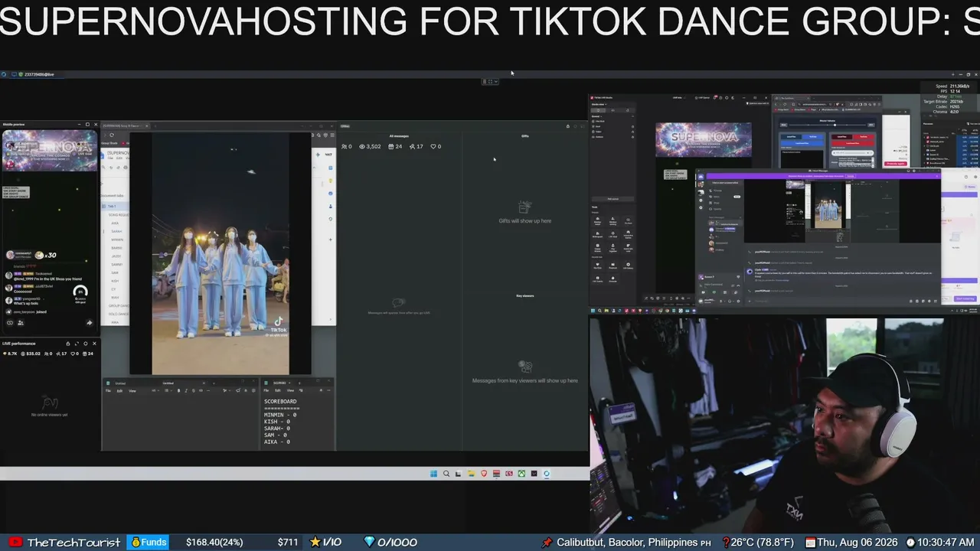The width and height of the screenshot is (980, 551).
Task: Click the add-ons plus in Docs side panel
Action: (x=331, y=240)
